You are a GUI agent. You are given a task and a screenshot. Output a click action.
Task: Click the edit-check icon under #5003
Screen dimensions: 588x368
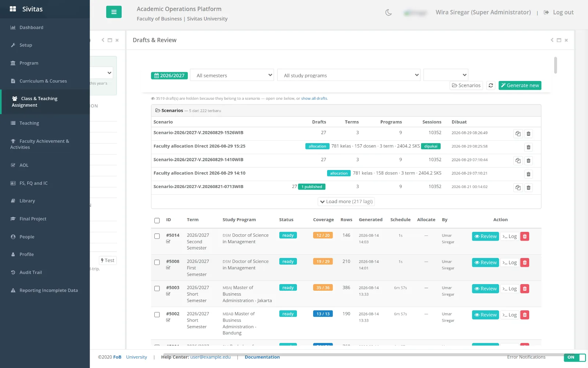pos(168,294)
